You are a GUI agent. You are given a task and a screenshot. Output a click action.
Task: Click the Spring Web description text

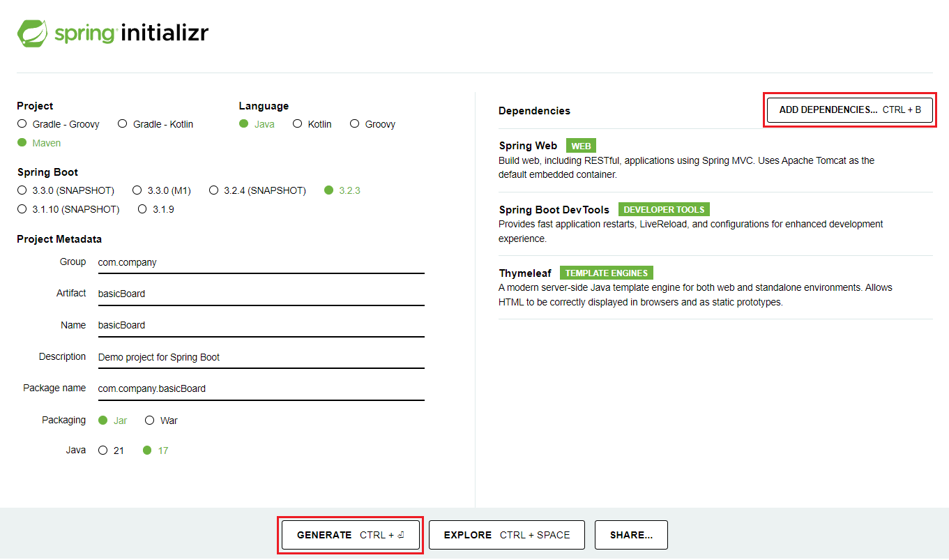[x=687, y=167]
